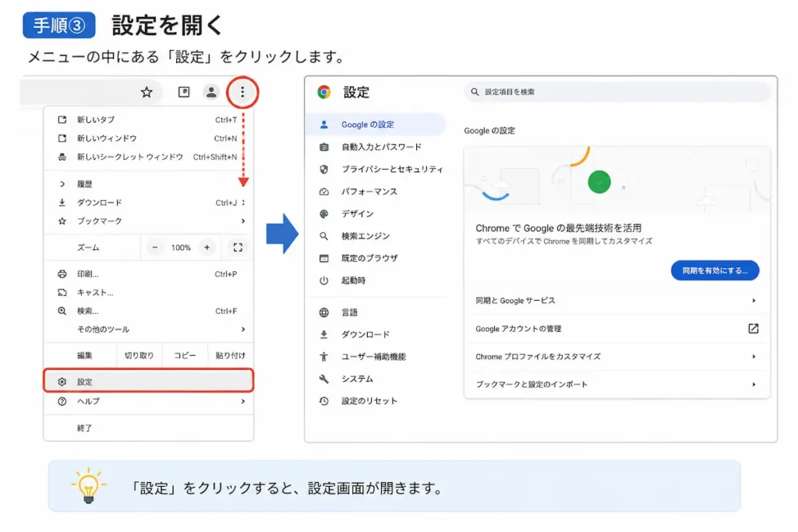Click コピー in the edit row
This screenshot has height=532, width=798.
pos(185,355)
